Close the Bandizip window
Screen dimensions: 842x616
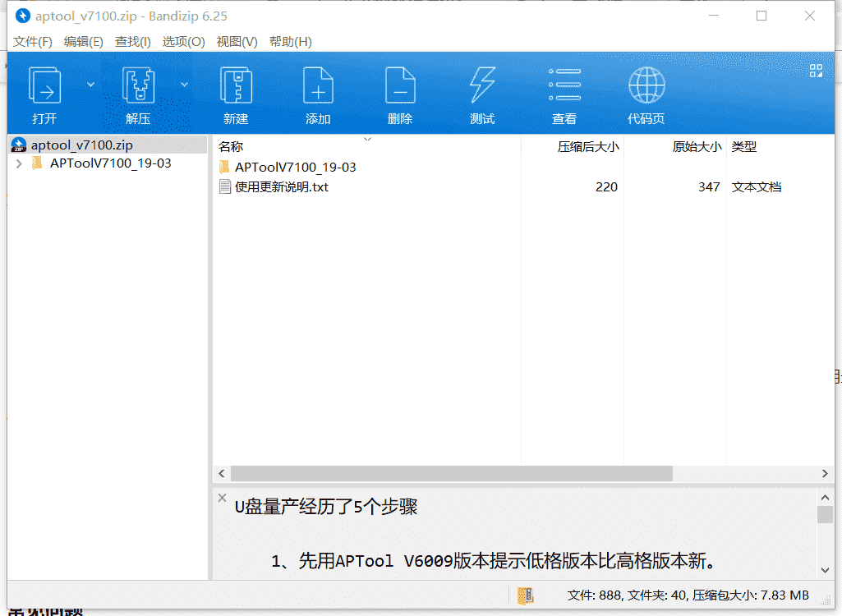click(x=810, y=16)
